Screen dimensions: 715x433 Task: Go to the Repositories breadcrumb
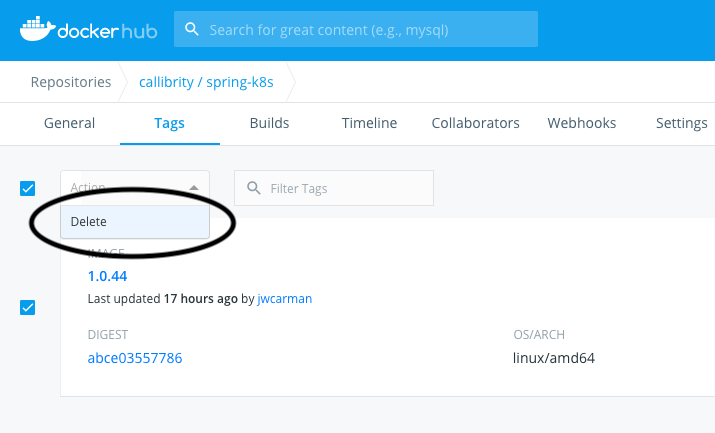(71, 82)
